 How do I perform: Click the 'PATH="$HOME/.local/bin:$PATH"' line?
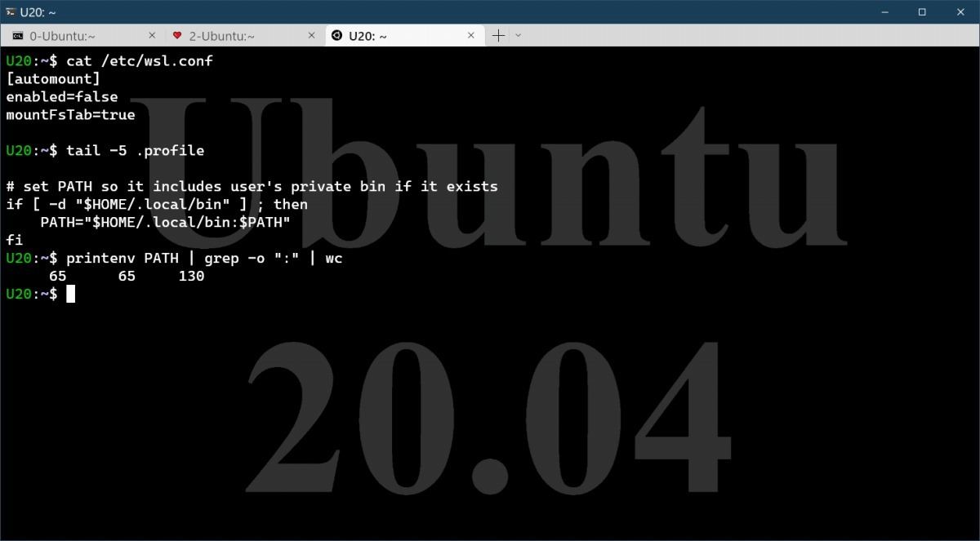(166, 223)
